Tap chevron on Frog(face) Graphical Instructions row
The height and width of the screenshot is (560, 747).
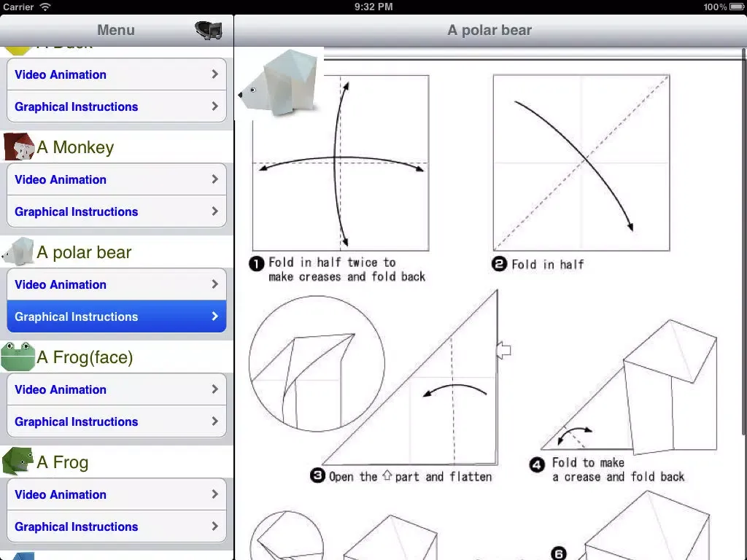(x=215, y=421)
